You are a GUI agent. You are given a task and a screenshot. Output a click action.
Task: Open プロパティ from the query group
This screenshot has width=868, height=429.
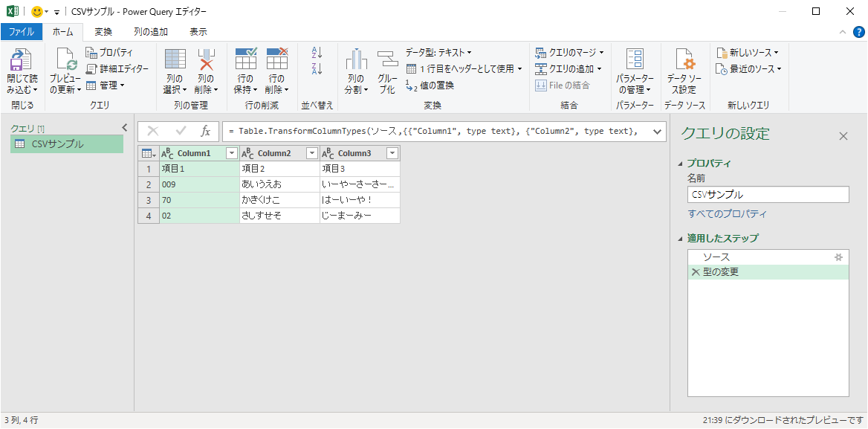(x=109, y=53)
